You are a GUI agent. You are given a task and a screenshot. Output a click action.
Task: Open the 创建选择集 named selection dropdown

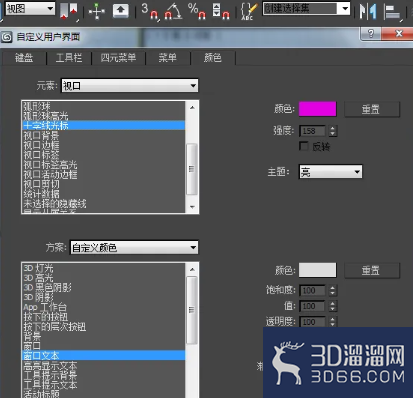click(306, 8)
